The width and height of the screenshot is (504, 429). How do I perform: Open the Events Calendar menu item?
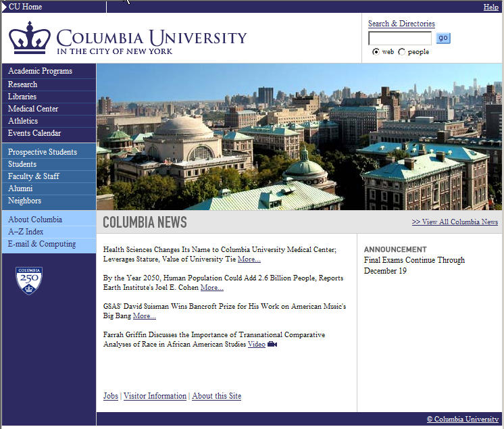(x=34, y=133)
